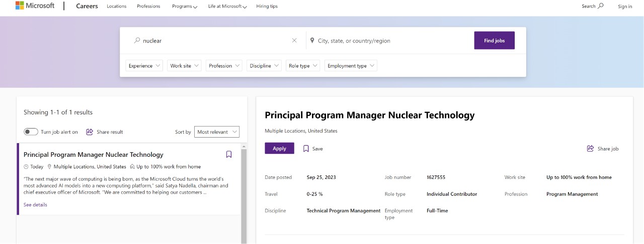
Task: Click the 'Share result' text link
Action: pos(110,132)
